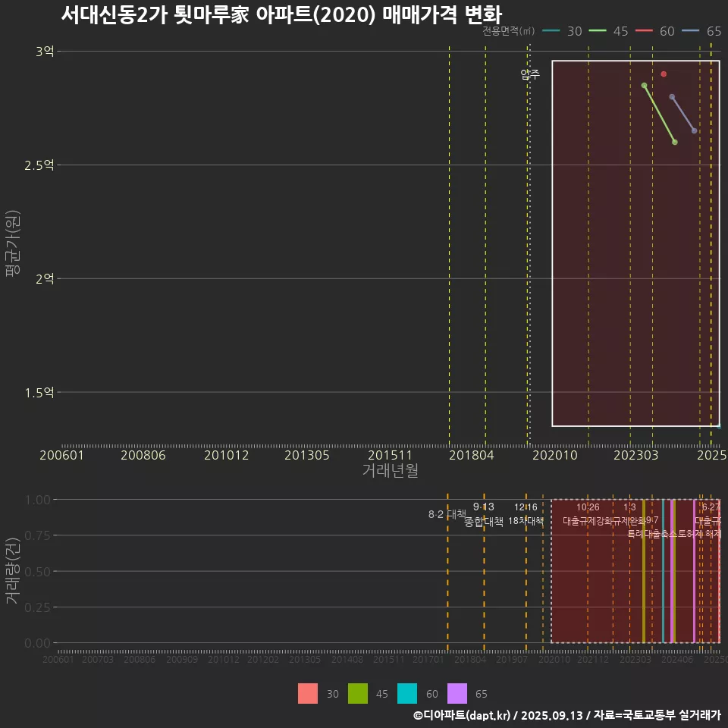Click the 65㎡ blue line legend marker
The height and width of the screenshot is (728, 728).
point(690,31)
